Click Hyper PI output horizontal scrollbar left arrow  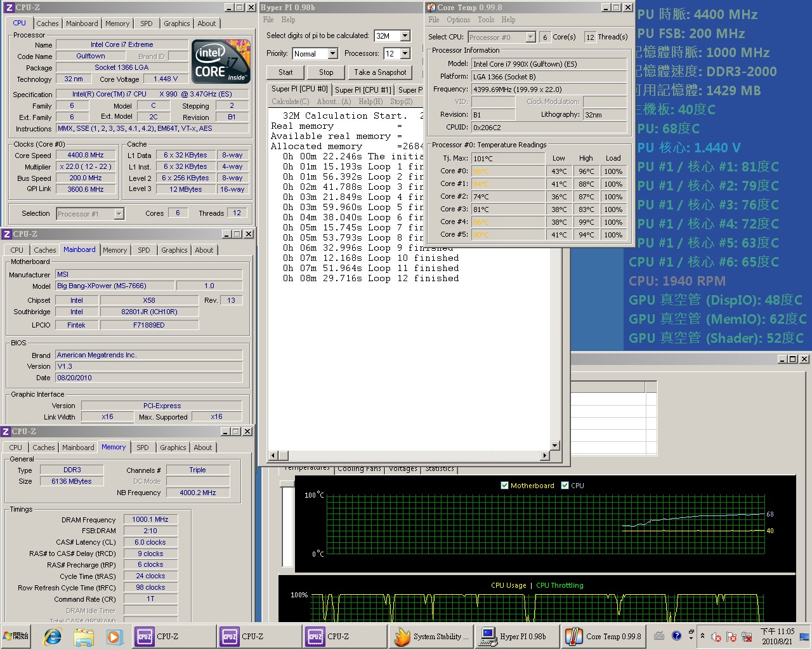[273, 456]
